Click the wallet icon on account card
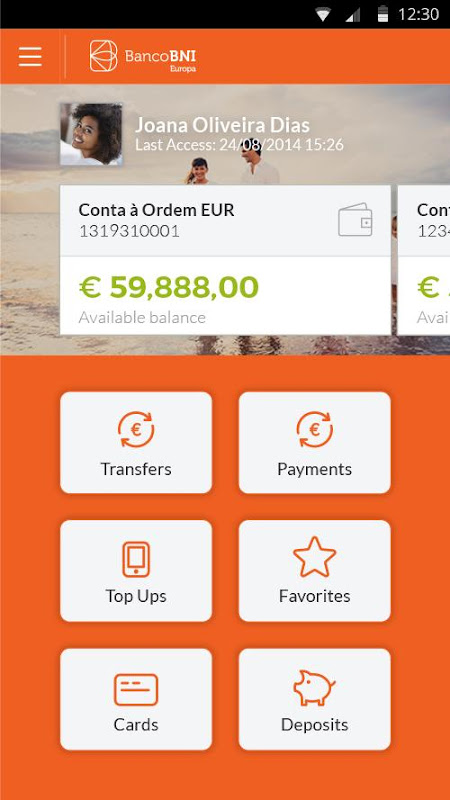This screenshot has height=800, width=450. (355, 220)
